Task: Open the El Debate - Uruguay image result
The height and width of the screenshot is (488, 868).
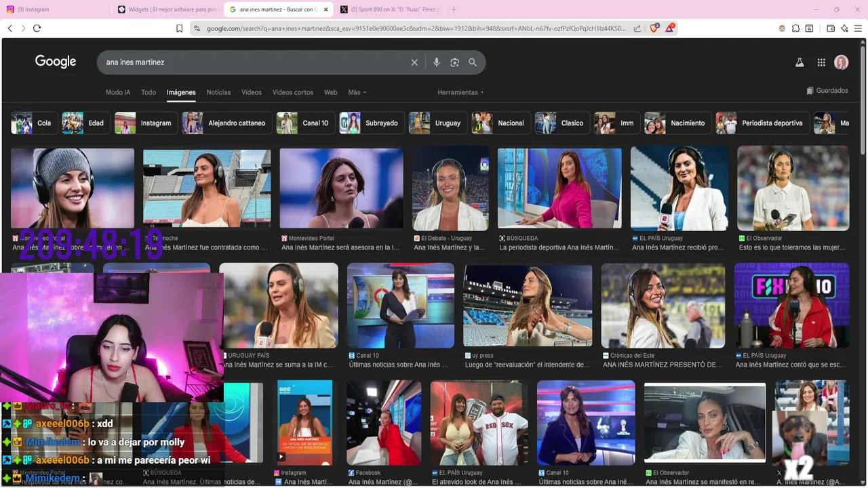Action: click(450, 188)
